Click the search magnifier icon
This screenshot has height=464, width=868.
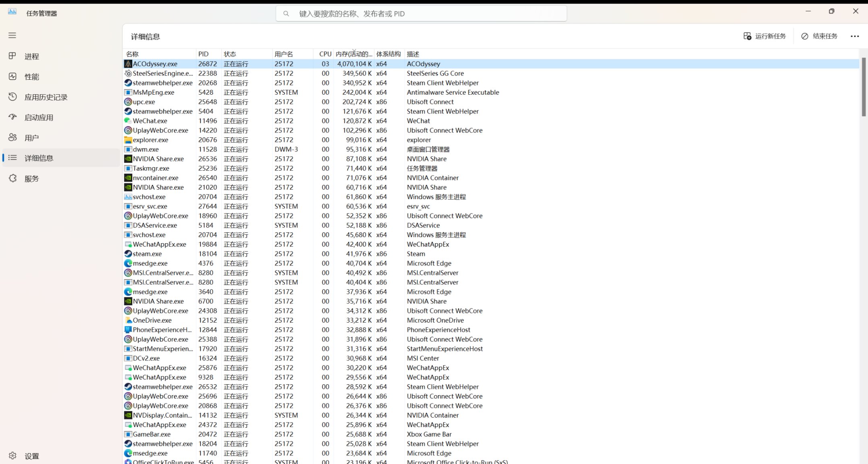[x=286, y=14]
